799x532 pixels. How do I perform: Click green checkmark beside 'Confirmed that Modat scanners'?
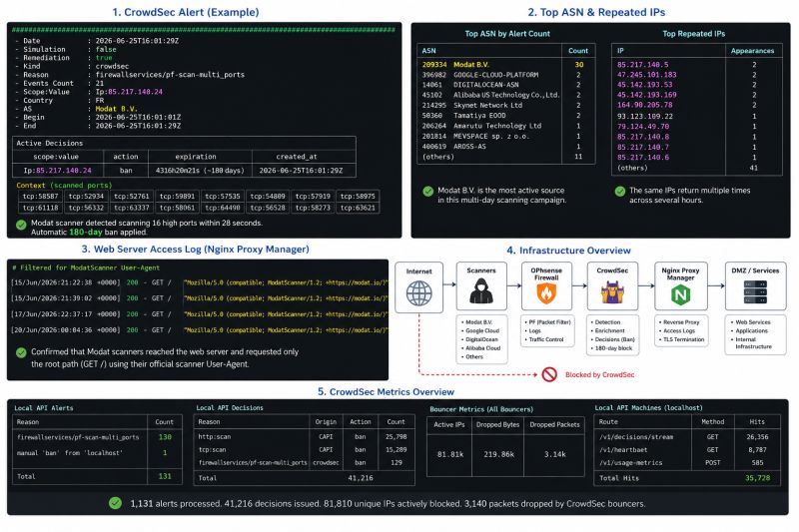(x=21, y=352)
